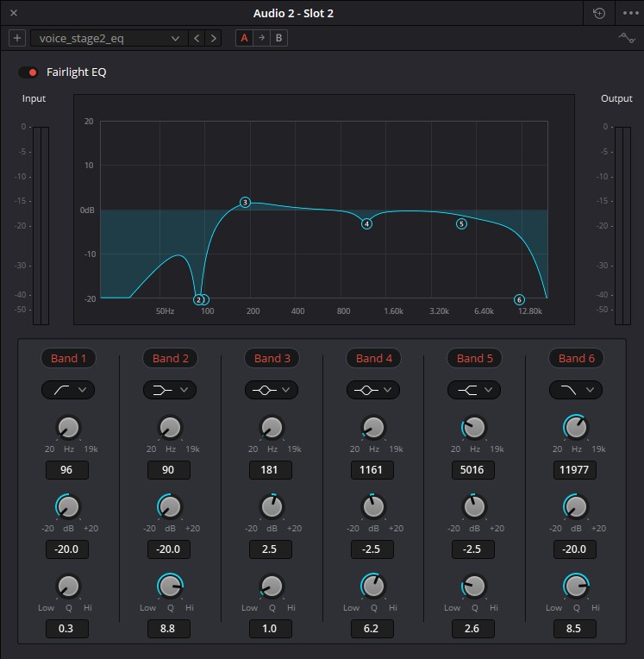Expand Band 6 filter shape dropdown
This screenshot has height=659, width=644.
coord(575,390)
